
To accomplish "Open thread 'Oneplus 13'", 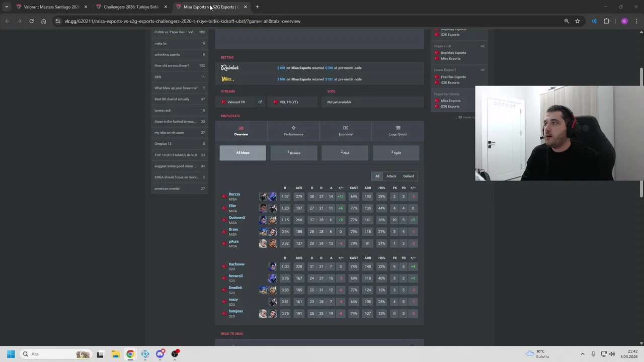I will (x=180, y=144).
